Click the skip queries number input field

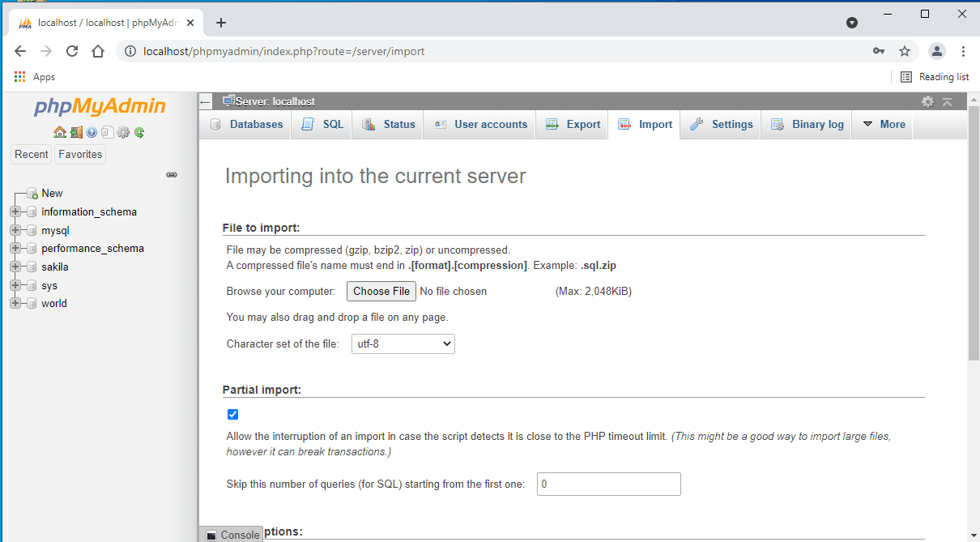coord(608,484)
